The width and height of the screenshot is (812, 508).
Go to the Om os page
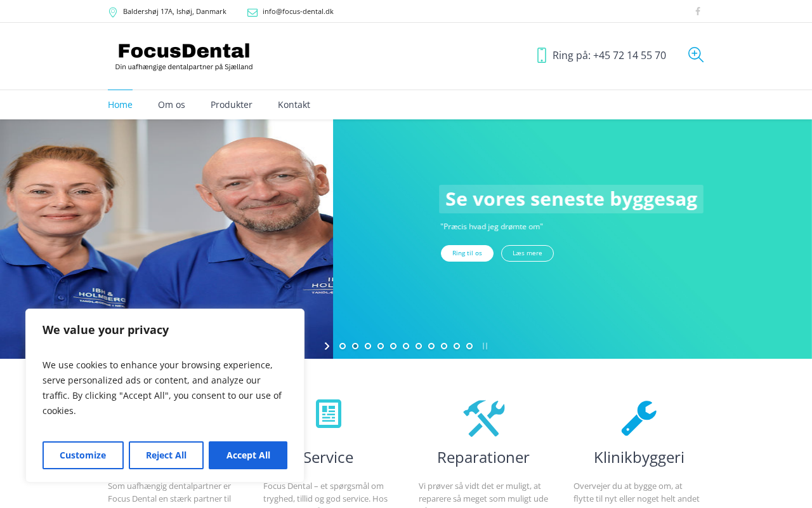click(x=171, y=105)
